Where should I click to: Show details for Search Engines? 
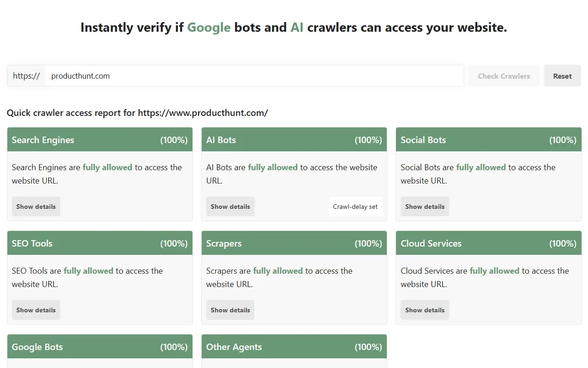click(x=36, y=206)
